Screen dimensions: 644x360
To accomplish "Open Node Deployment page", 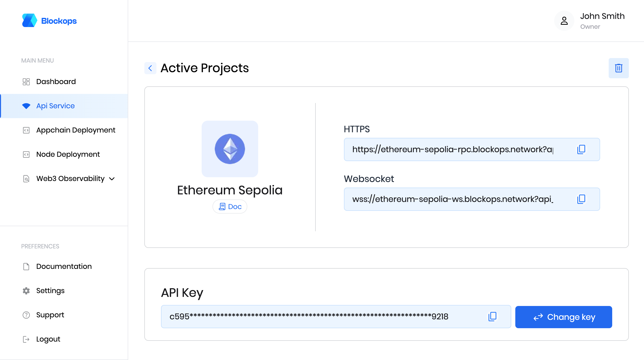I will point(68,154).
